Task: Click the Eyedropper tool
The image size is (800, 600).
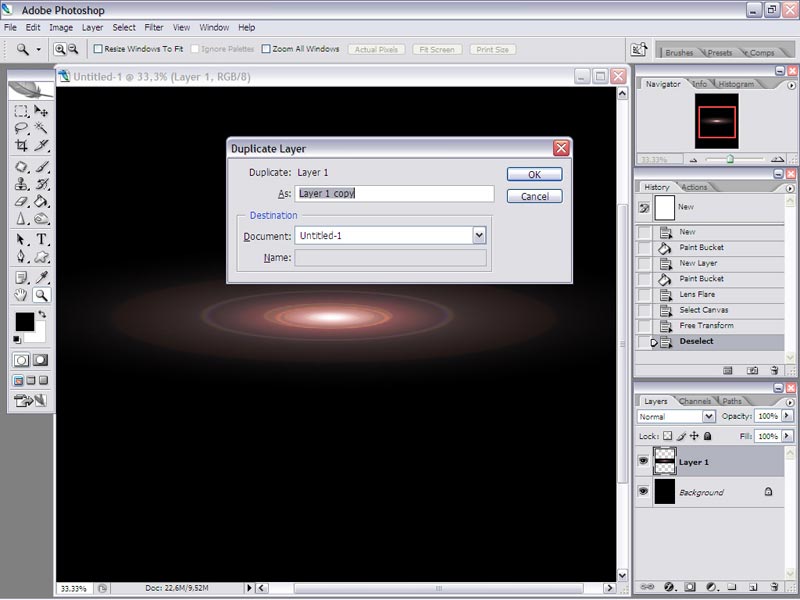Action: (41, 277)
